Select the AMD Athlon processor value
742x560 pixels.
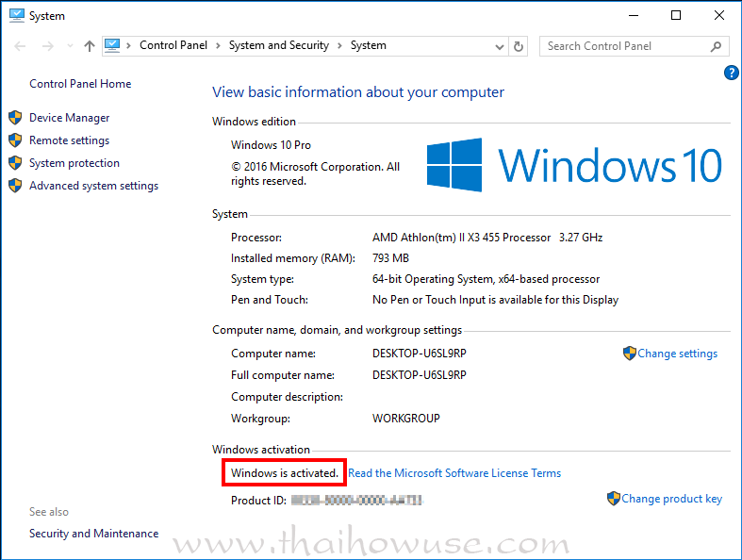(x=487, y=238)
